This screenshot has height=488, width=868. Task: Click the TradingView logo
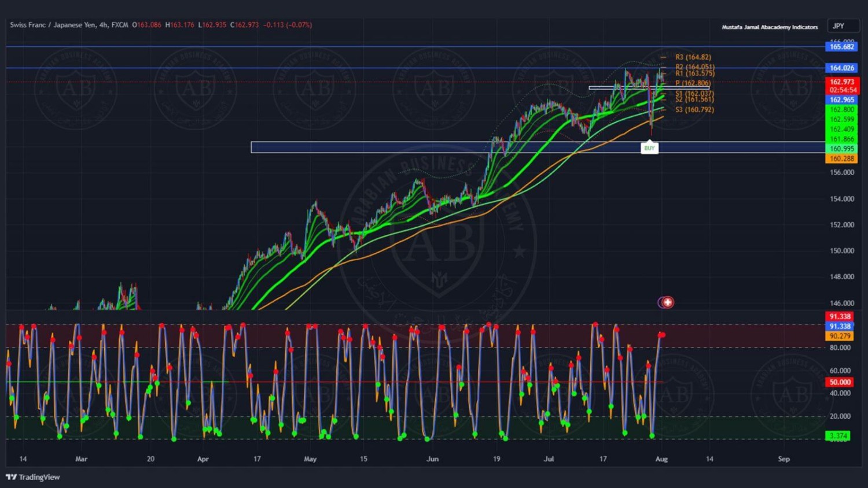pyautogui.click(x=33, y=477)
